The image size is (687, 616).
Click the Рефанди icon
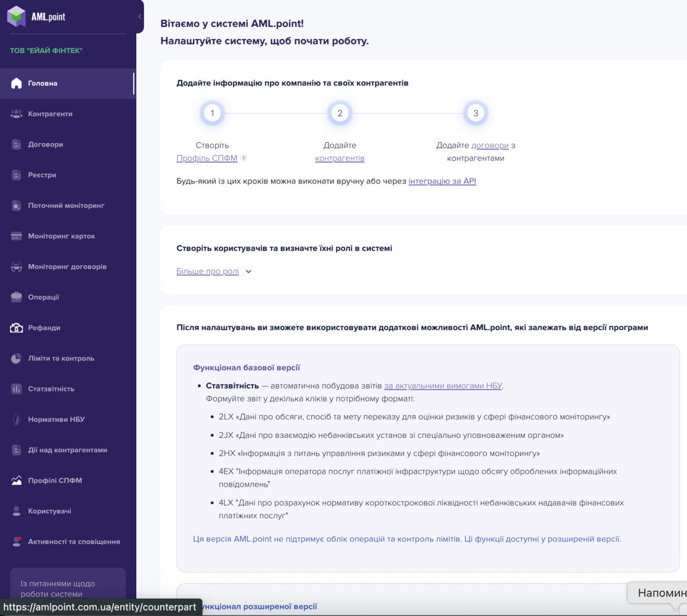[17, 328]
